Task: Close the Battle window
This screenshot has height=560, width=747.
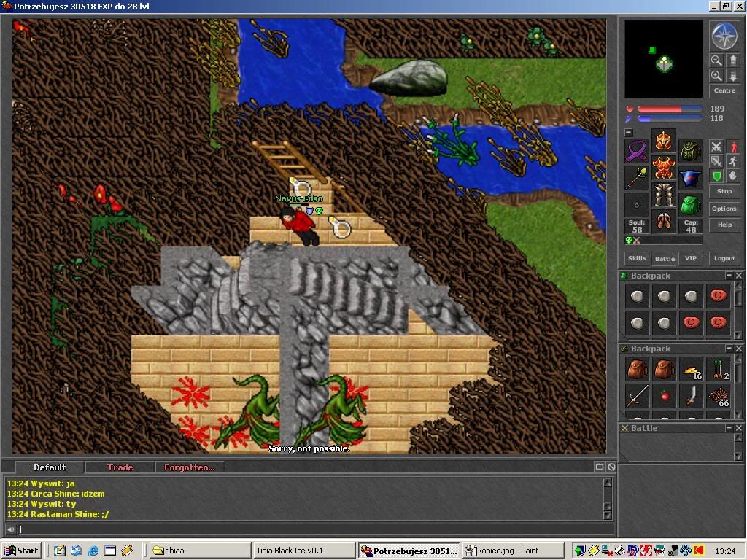Action: [738, 428]
